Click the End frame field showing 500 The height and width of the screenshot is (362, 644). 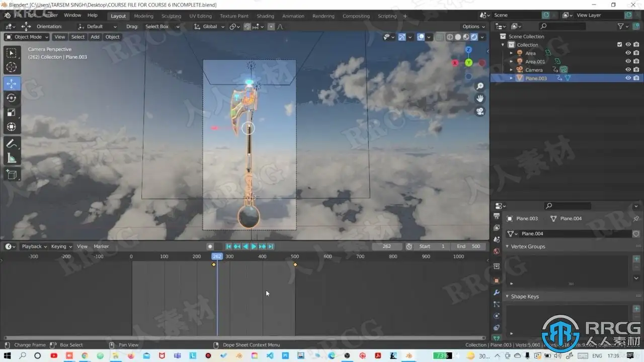point(468,246)
